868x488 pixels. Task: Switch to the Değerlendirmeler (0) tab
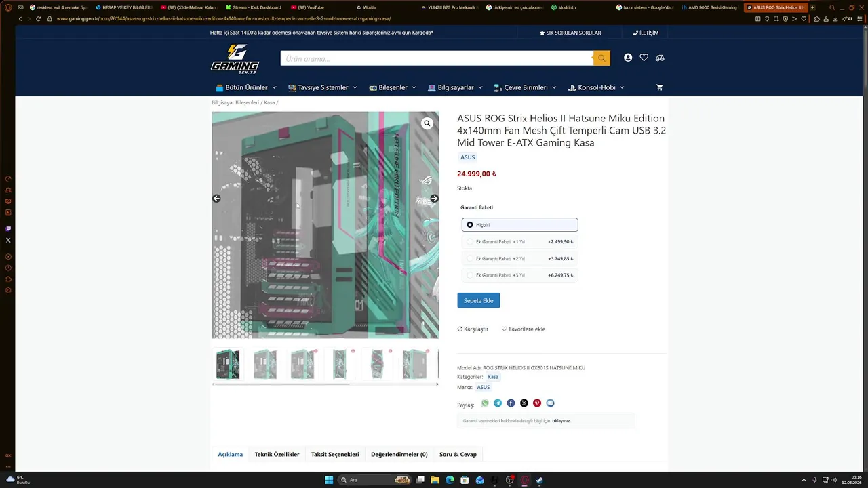[399, 454]
